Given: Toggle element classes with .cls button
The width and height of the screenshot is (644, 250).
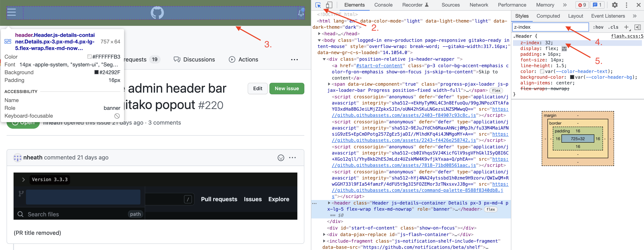Looking at the screenshot, I should (613, 27).
